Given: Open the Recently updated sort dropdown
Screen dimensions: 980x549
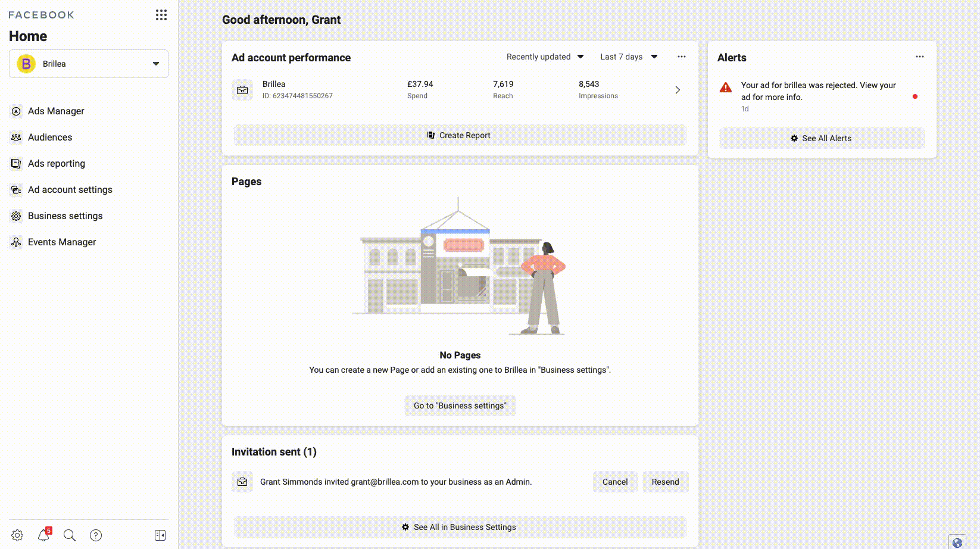Looking at the screenshot, I should [545, 57].
